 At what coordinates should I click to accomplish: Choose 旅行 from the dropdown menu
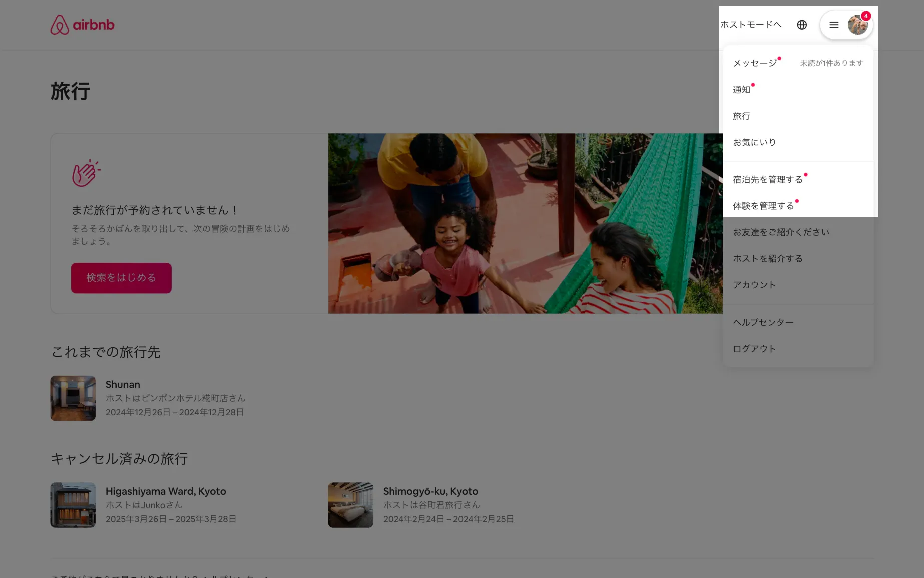[x=742, y=116]
